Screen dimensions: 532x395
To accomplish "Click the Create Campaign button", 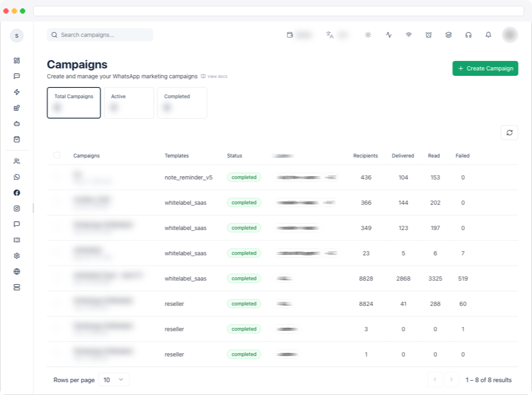I will (x=485, y=68).
